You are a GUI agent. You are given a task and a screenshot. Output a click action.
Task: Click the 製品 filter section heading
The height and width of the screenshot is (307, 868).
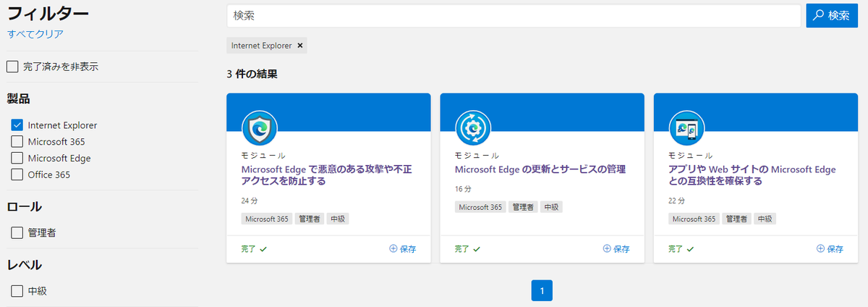coord(18,99)
